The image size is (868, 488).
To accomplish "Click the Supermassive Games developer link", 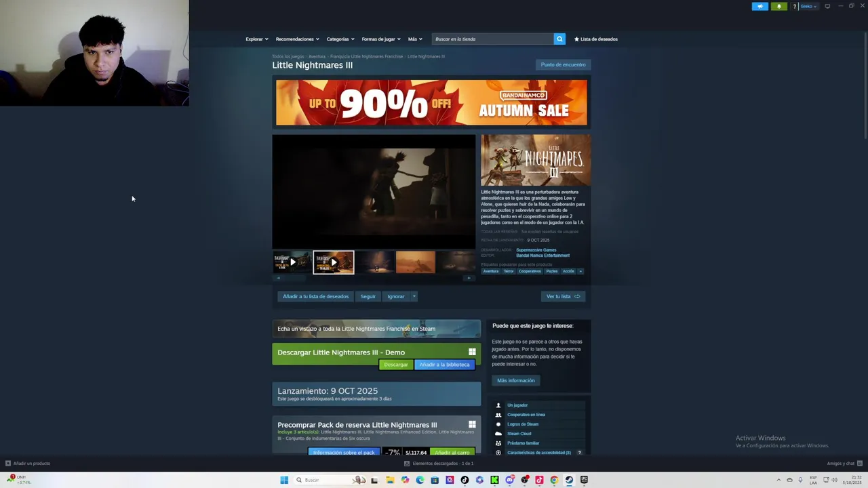I will point(536,249).
